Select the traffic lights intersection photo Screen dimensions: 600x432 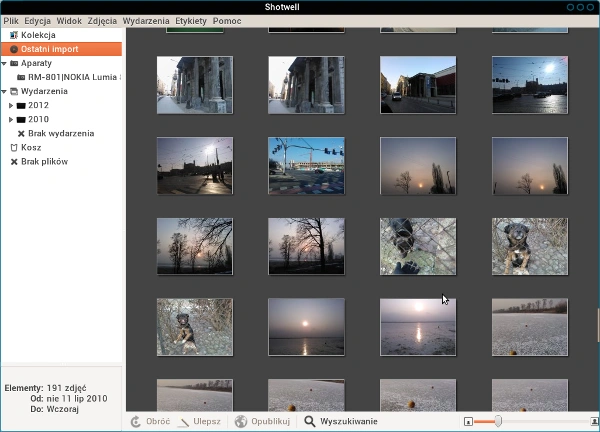307,166
